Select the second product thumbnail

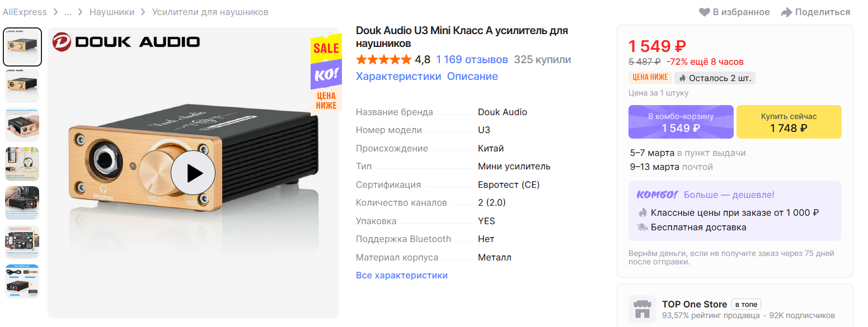[22, 86]
